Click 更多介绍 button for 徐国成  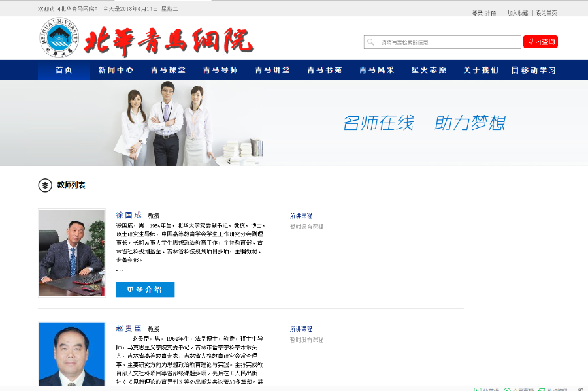tap(145, 290)
